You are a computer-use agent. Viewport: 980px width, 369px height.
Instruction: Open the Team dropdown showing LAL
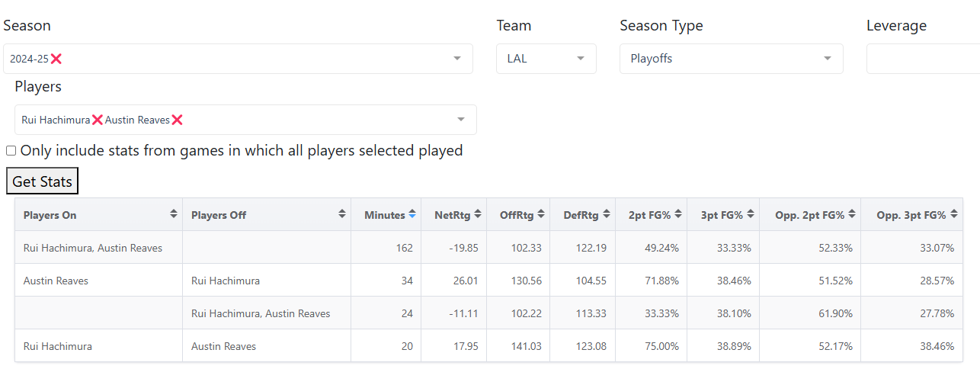[x=581, y=59]
